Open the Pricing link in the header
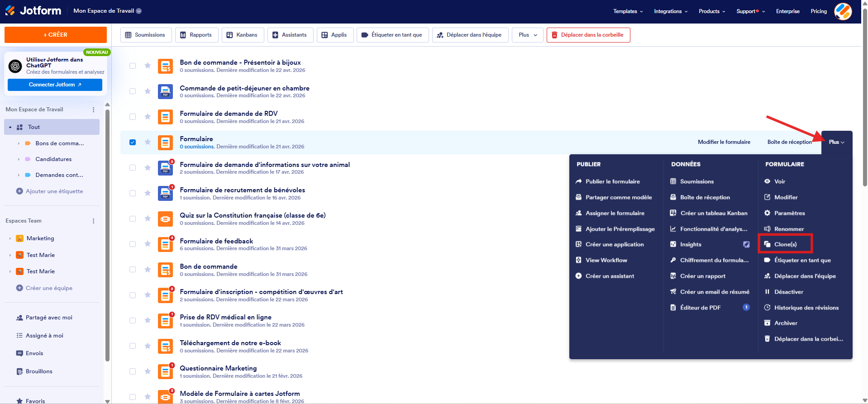The height and width of the screenshot is (404, 868). click(819, 11)
